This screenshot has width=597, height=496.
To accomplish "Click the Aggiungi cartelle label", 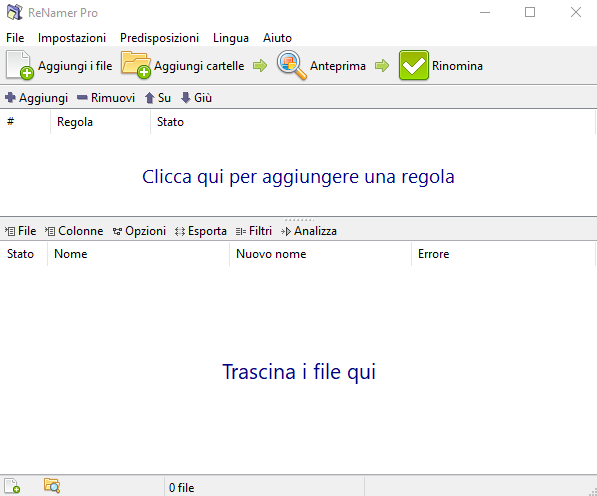I will coord(199,66).
